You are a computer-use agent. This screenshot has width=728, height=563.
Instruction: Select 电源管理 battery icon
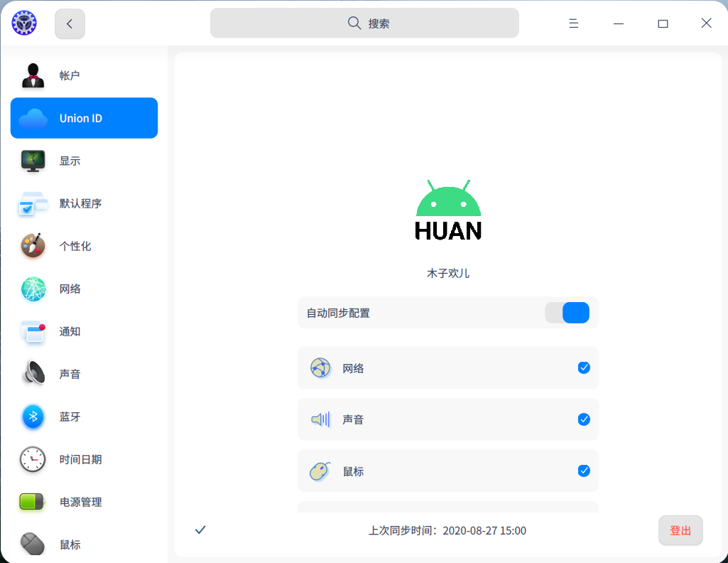point(32,502)
